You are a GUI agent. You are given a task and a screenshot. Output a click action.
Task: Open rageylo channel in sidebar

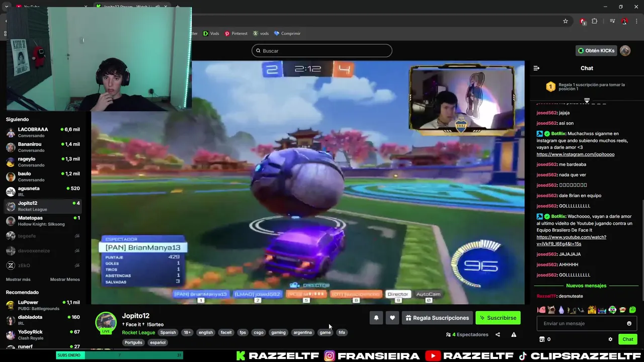43,162
